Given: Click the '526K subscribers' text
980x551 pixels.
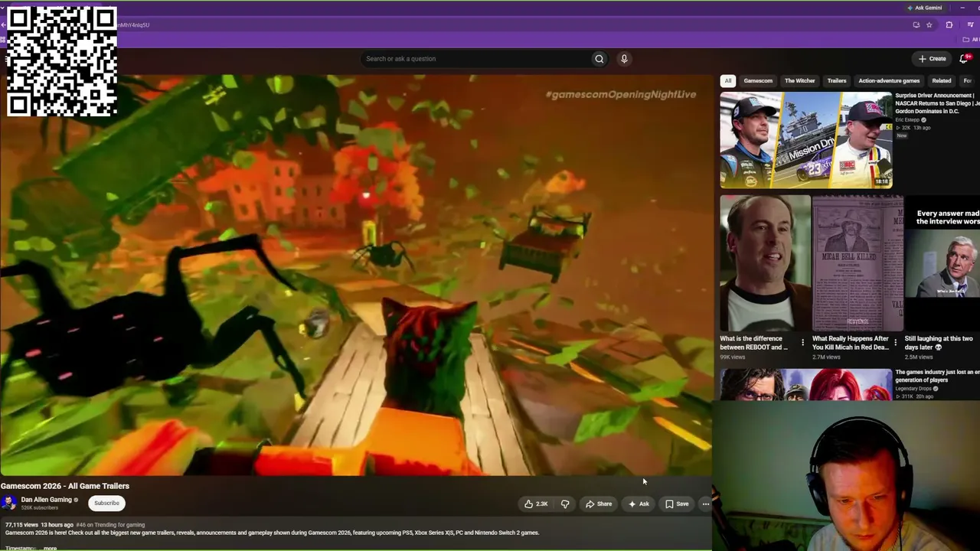Looking at the screenshot, I should coord(39,508).
